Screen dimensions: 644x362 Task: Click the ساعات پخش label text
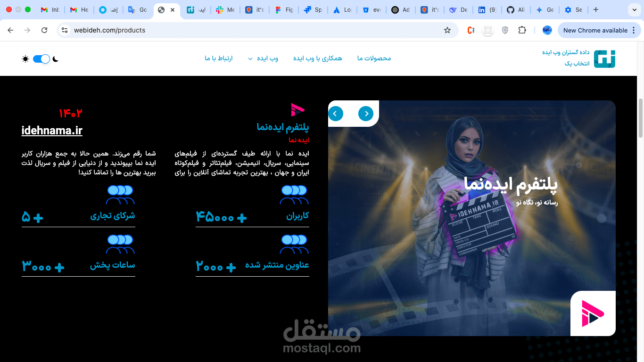coord(113,265)
